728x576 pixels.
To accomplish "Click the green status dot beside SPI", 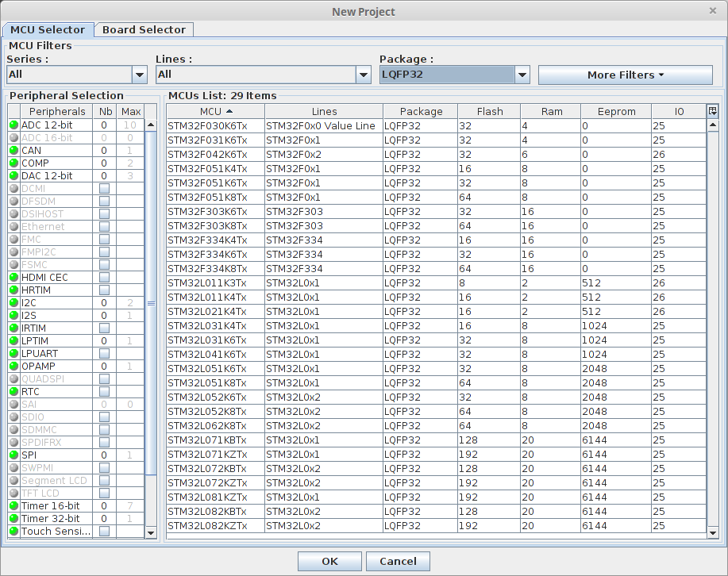I will point(14,455).
